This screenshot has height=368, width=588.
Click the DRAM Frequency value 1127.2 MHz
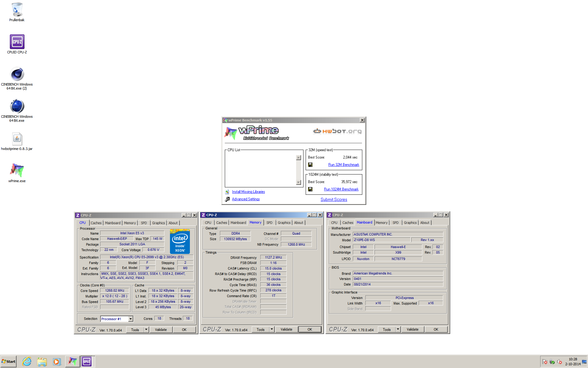273,257
